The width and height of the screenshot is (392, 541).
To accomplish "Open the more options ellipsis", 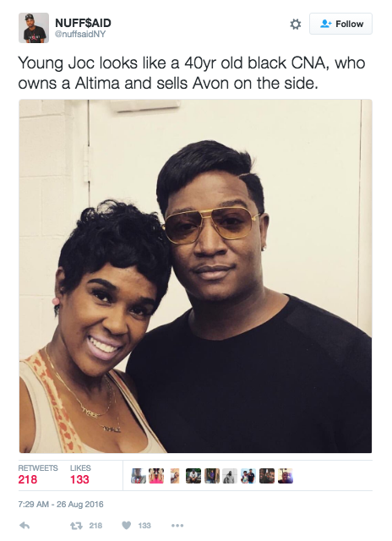I will pos(177,526).
